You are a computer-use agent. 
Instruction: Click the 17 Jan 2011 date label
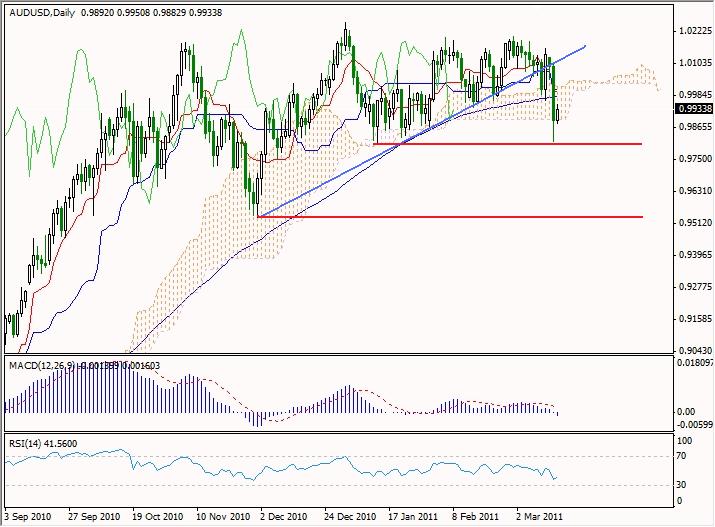coord(413,517)
